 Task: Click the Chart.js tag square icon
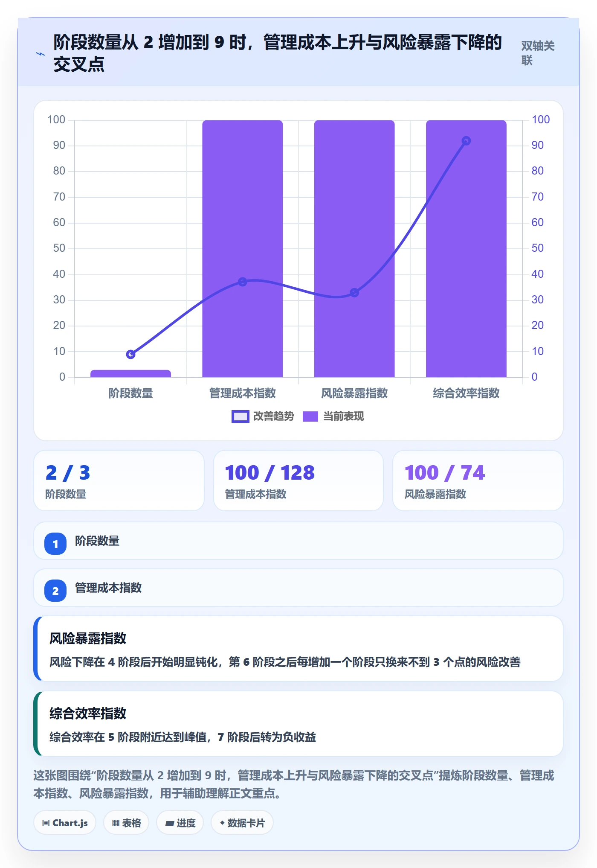pos(46,823)
